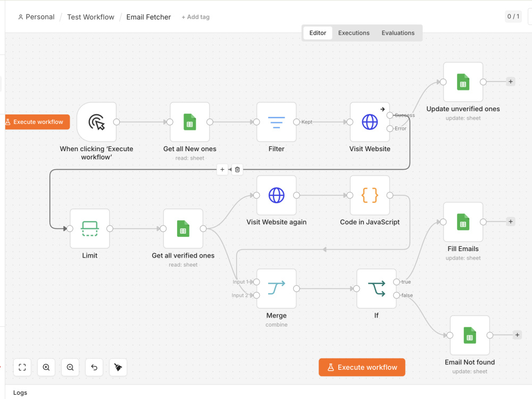The width and height of the screenshot is (532, 399).
Task: Select the Visit Website again globe node
Action: [277, 195]
